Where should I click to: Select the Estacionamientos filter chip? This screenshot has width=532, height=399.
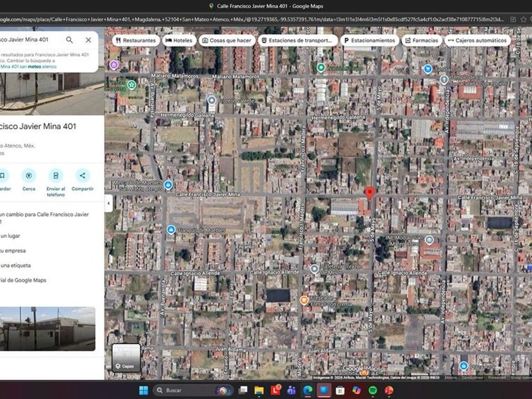pyautogui.click(x=369, y=41)
